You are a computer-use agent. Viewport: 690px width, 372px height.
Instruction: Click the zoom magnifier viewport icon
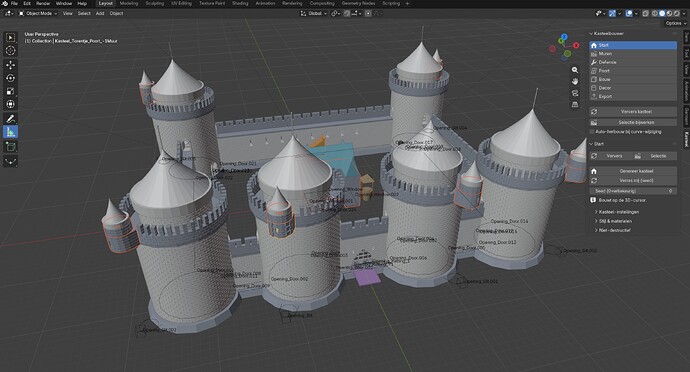point(575,70)
